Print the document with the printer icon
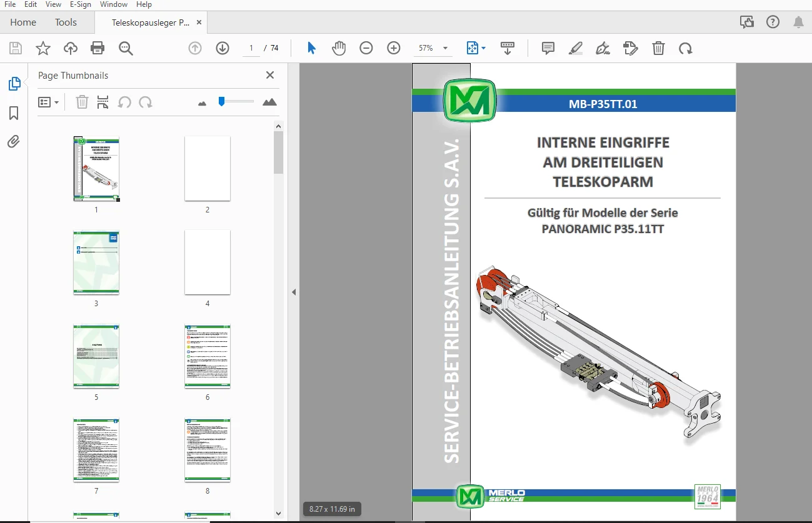Viewport: 812px width, 523px height. [x=98, y=48]
